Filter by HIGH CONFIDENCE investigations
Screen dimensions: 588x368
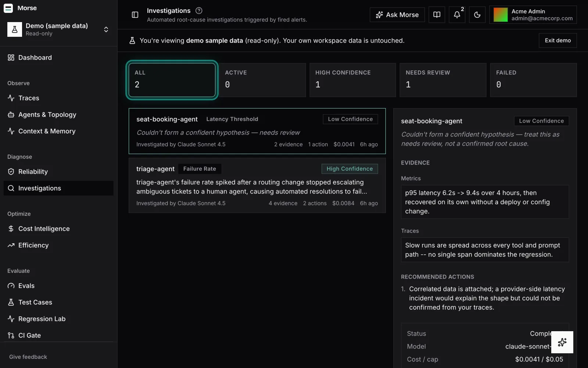(353, 80)
